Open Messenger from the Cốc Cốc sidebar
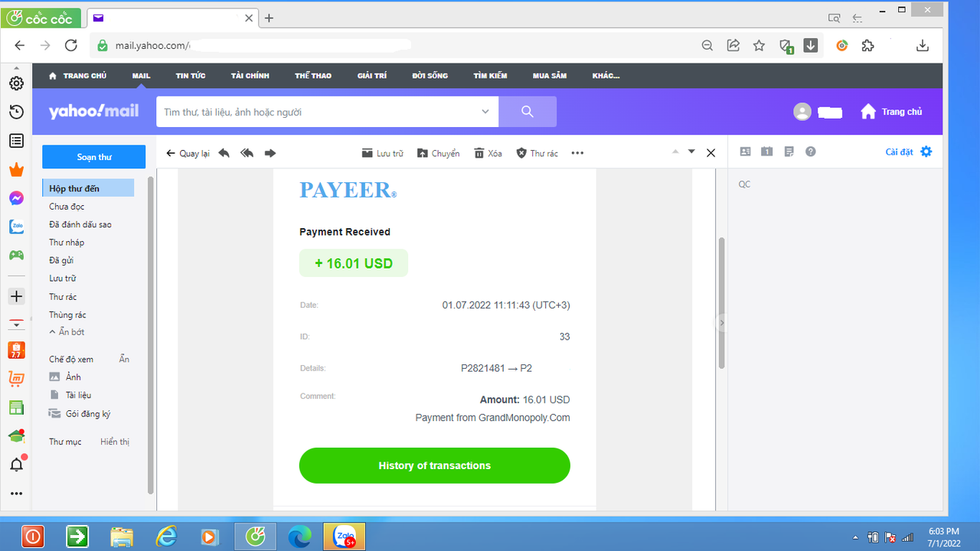This screenshot has height=551, width=980. tap(16, 198)
